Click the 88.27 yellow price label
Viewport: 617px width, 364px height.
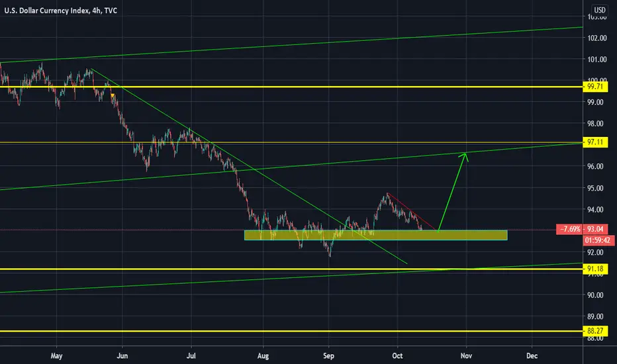[x=595, y=331]
